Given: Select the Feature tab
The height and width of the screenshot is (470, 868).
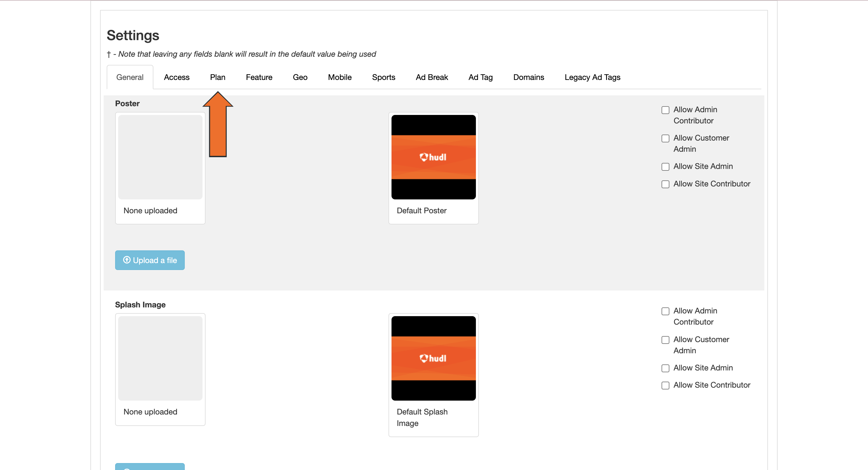Looking at the screenshot, I should (x=259, y=77).
